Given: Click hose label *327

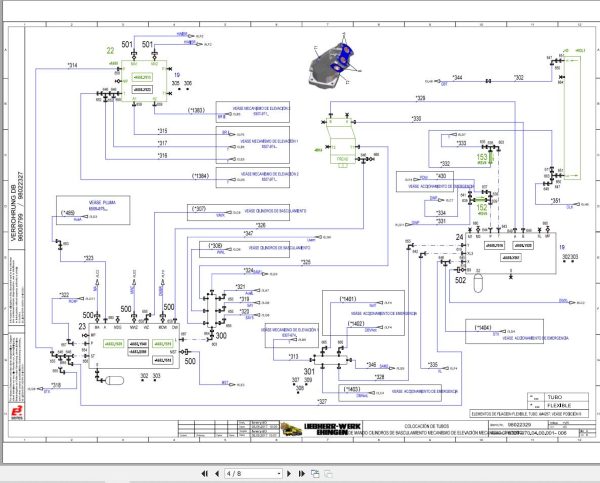Looking at the screenshot, I should 322,401.
